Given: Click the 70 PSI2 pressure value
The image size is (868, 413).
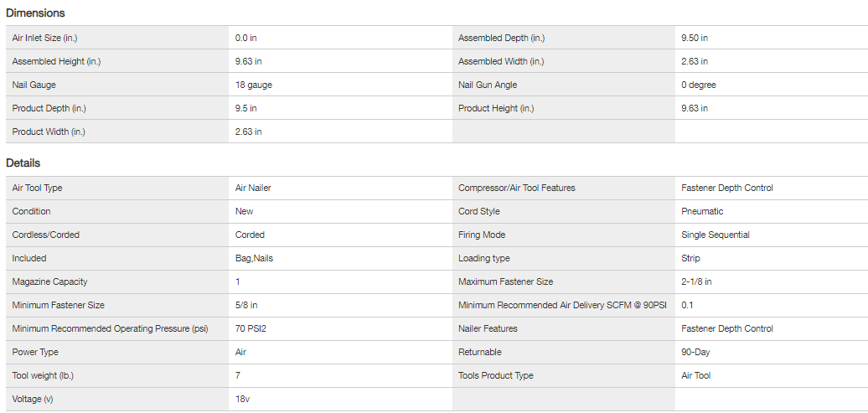Looking at the screenshot, I should (x=251, y=328).
